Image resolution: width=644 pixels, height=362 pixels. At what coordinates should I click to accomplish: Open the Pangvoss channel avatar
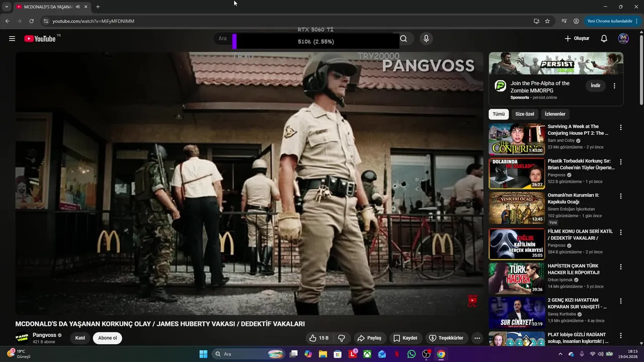tap(22, 338)
